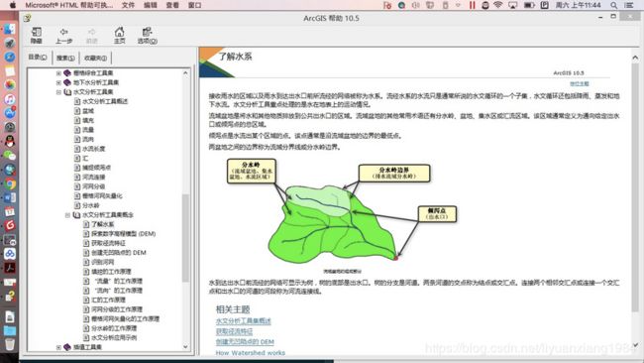Select the 盆域 topic in tree

88,111
